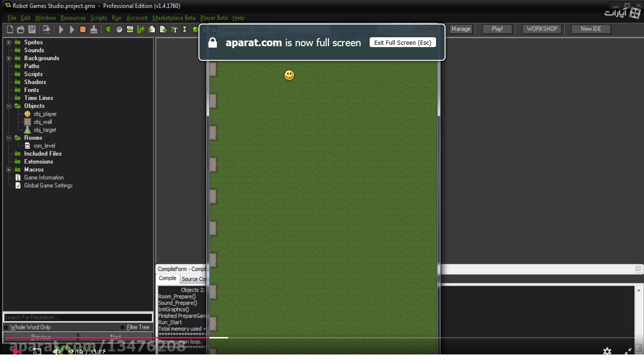Open the Marketplace Beta menu

(173, 18)
